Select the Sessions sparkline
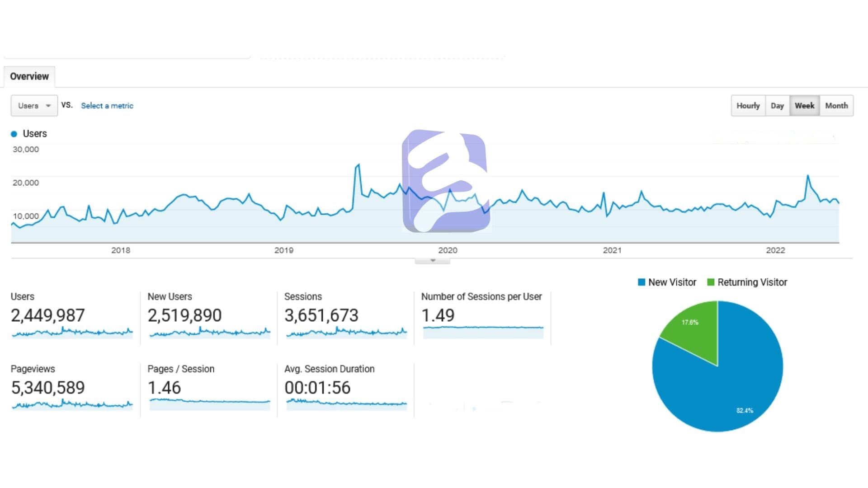This screenshot has height=488, width=868. (347, 333)
